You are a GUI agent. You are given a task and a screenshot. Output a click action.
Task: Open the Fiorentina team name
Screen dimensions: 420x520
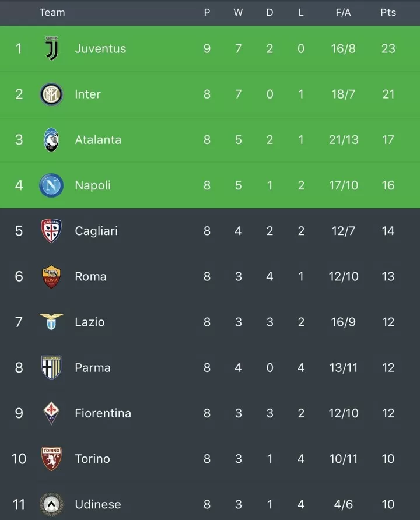(x=103, y=413)
